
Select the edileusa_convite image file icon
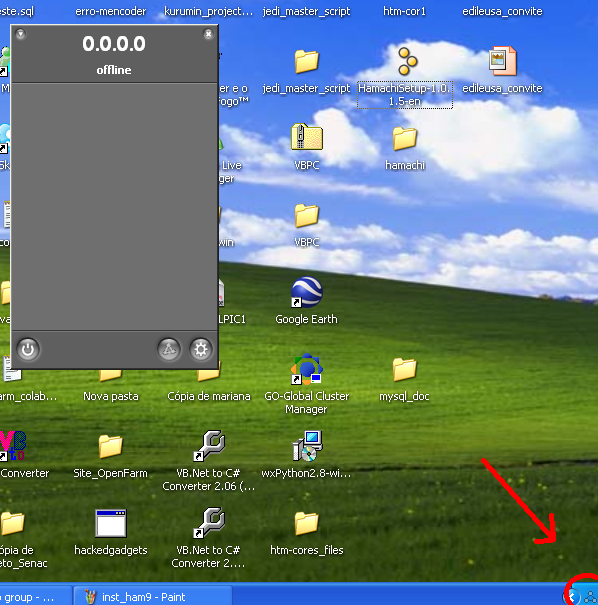[x=502, y=61]
